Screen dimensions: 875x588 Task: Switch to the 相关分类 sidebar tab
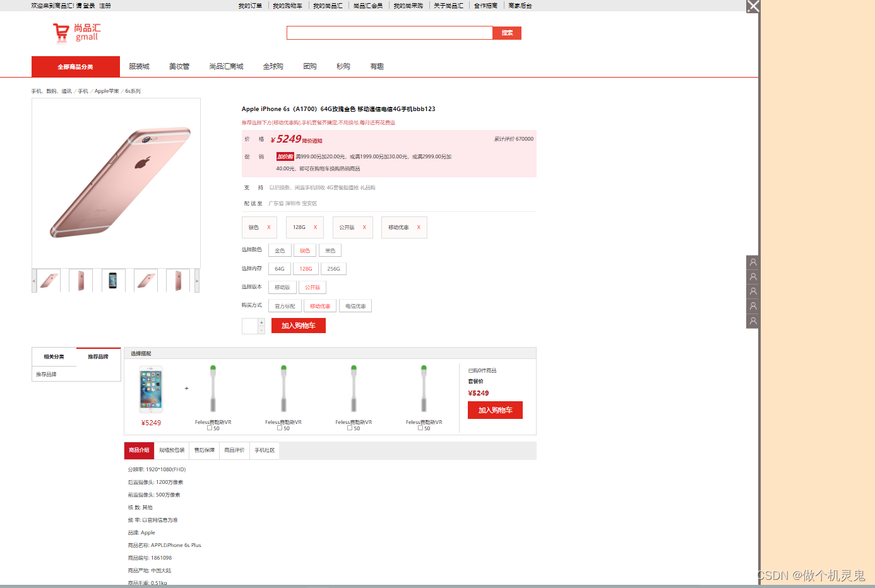click(54, 356)
